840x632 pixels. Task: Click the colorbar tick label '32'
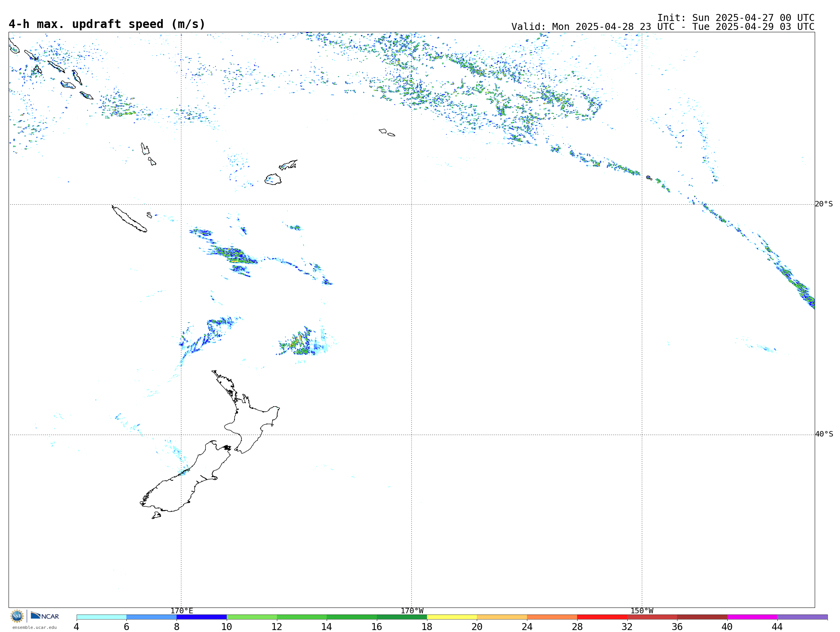coord(627,627)
